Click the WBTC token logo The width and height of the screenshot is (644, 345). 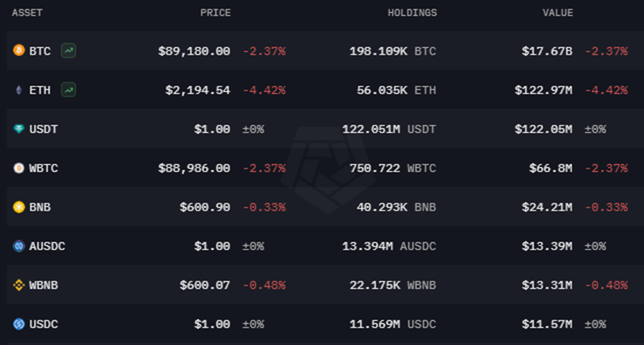tap(19, 168)
